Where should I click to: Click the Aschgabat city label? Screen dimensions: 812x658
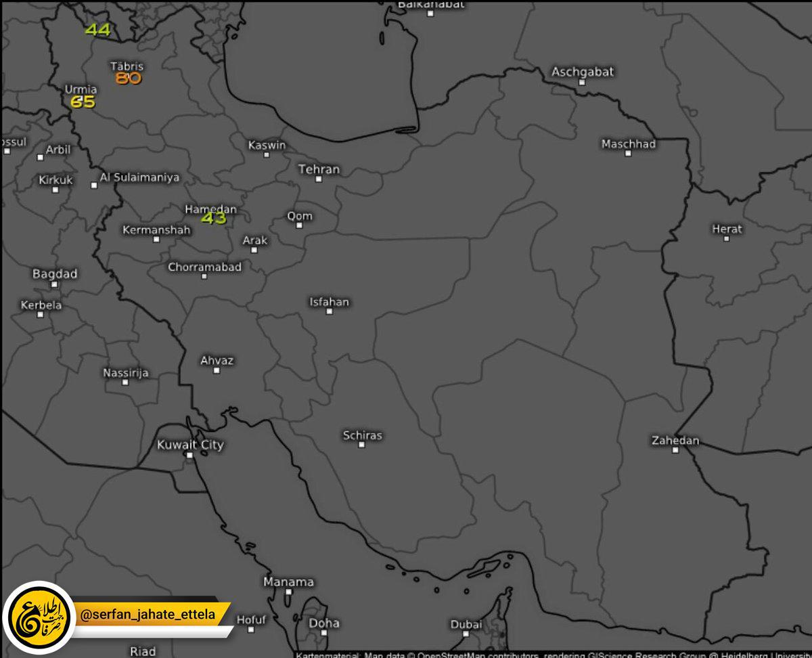click(x=582, y=72)
